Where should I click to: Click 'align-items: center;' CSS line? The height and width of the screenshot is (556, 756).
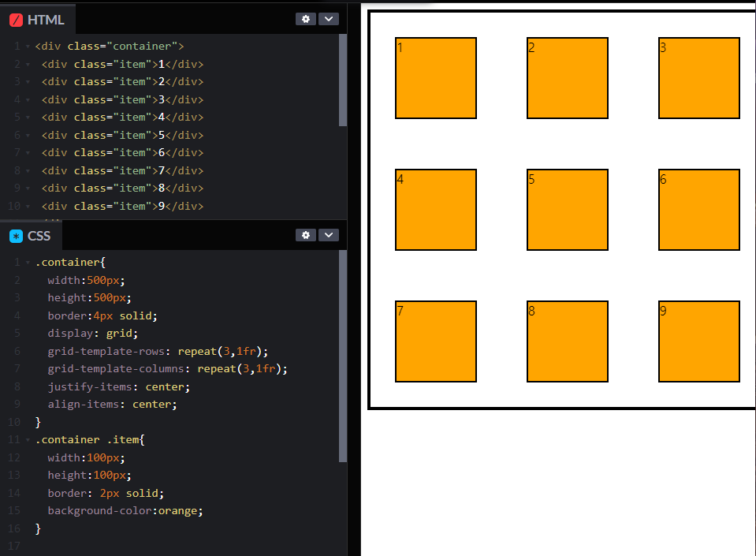pos(112,404)
